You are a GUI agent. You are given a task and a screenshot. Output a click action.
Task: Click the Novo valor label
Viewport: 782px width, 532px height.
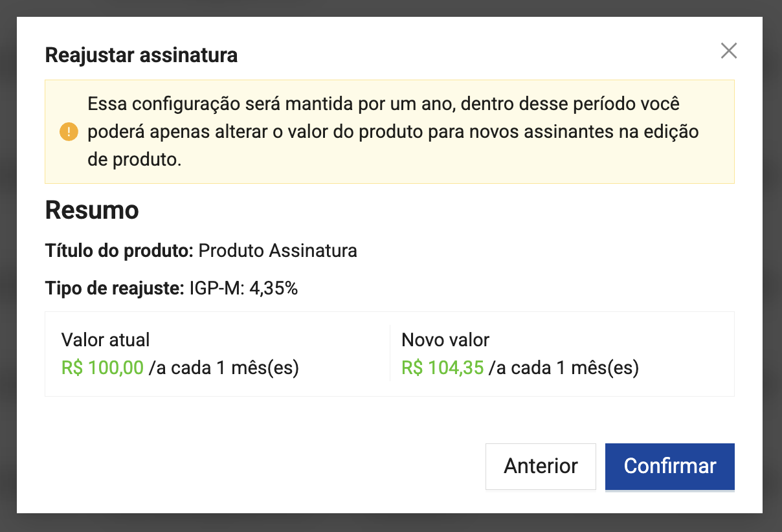445,339
